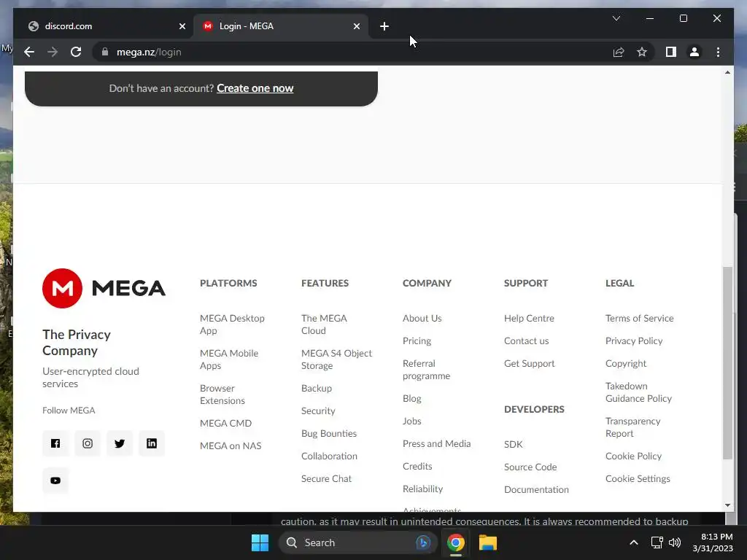Open MEGA Desktop App link
Screen dimensions: 747x560
coord(232,324)
